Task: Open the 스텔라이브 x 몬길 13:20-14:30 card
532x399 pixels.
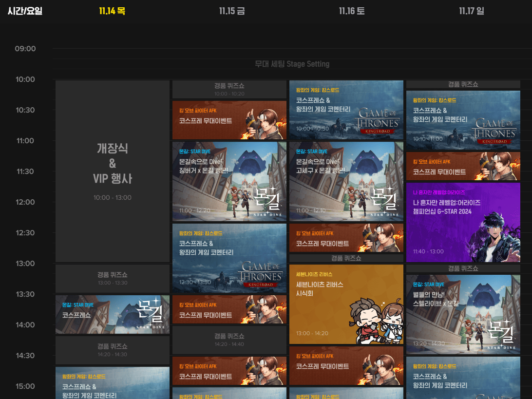Action: pos(463,315)
